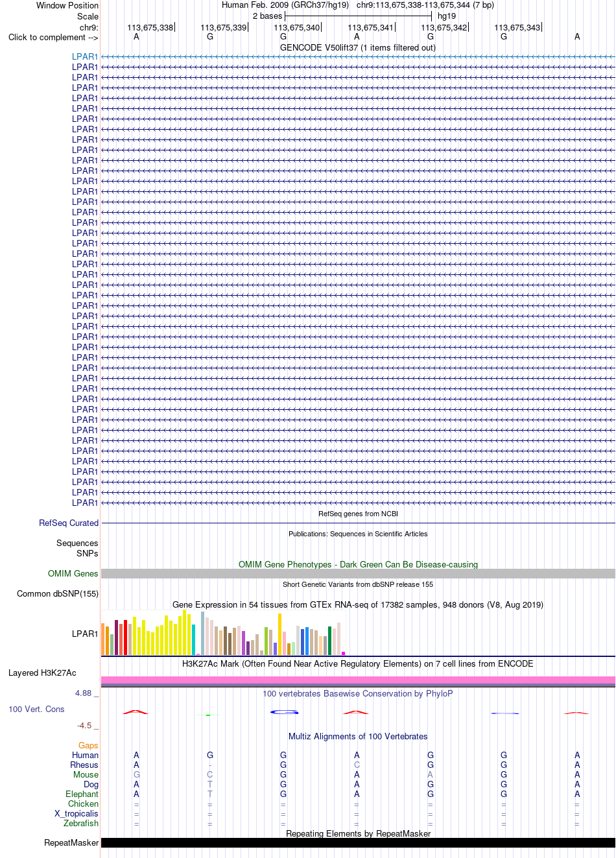Viewport: 616px width, 858px height.
Task: Click the horizontal scale bar line
Action: tap(358, 16)
